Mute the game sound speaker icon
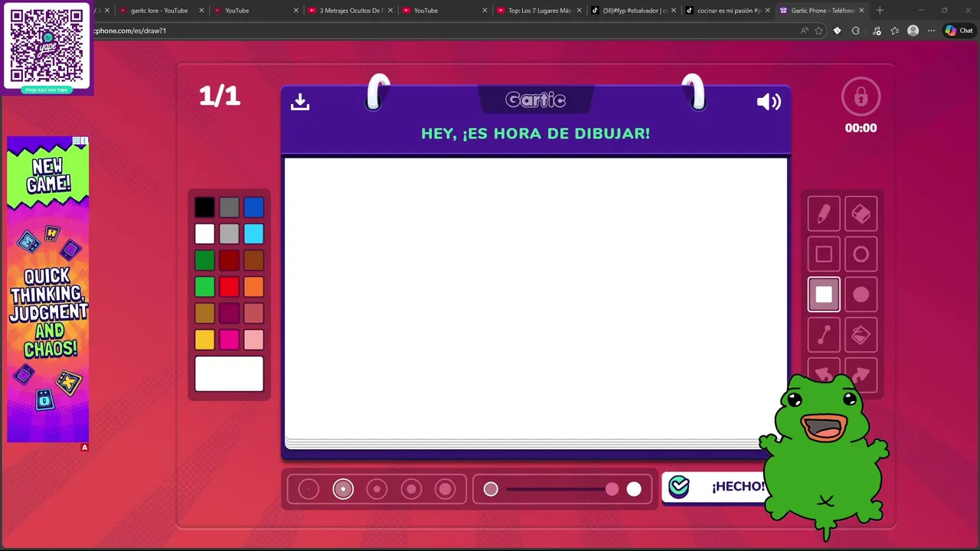 [x=769, y=102]
